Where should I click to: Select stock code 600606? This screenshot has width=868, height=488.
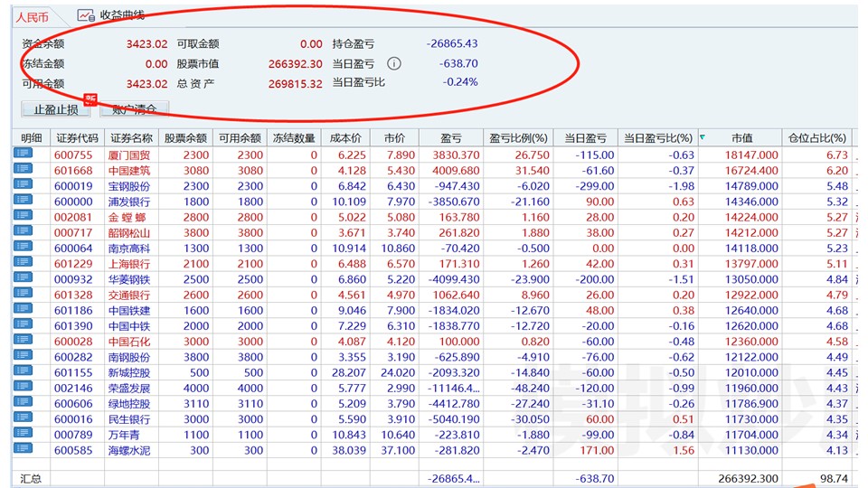tap(73, 403)
